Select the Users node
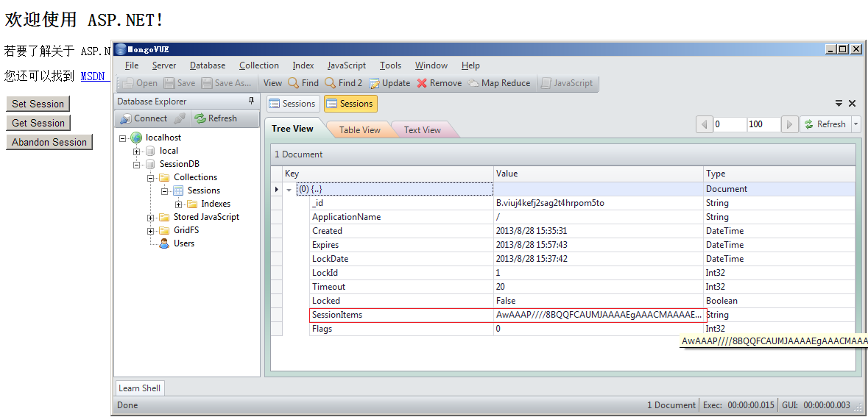This screenshot has height=417, width=868. pyautogui.click(x=184, y=243)
